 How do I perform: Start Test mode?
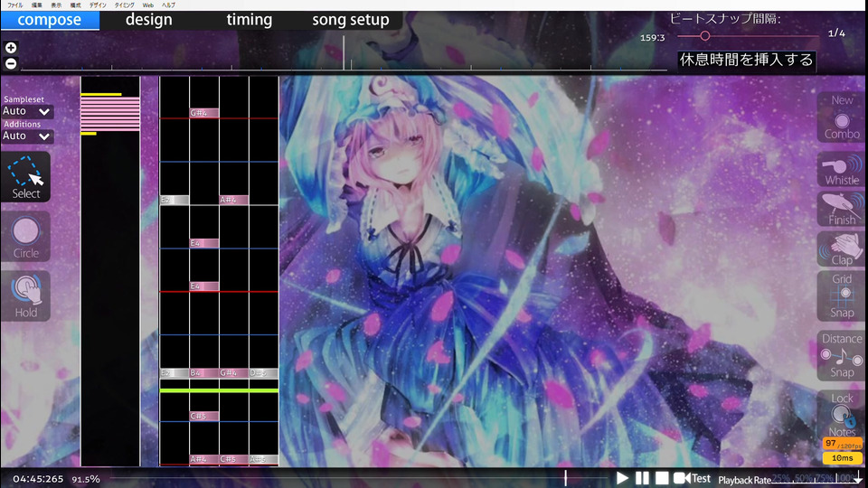pos(692,478)
